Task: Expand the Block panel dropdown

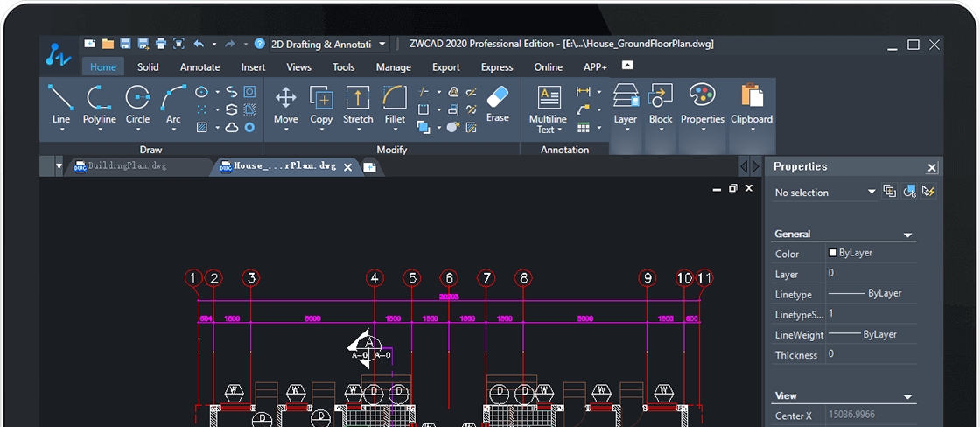Action: click(x=661, y=129)
